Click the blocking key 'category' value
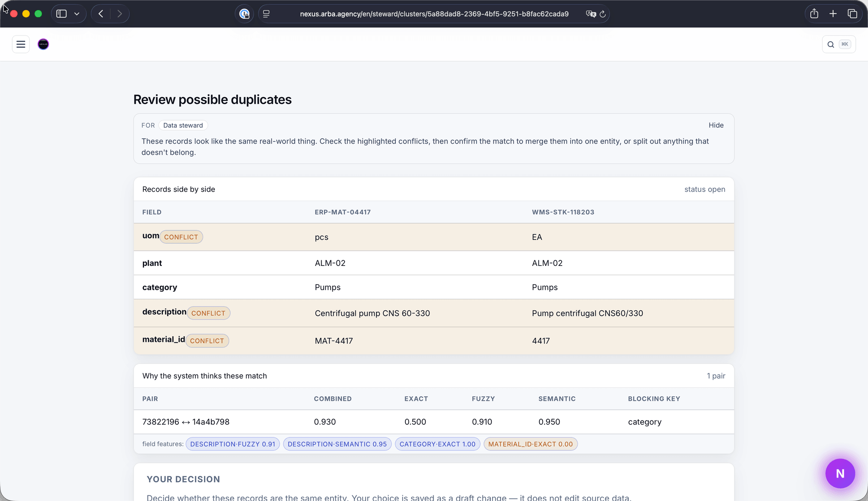868x501 pixels. (x=644, y=422)
